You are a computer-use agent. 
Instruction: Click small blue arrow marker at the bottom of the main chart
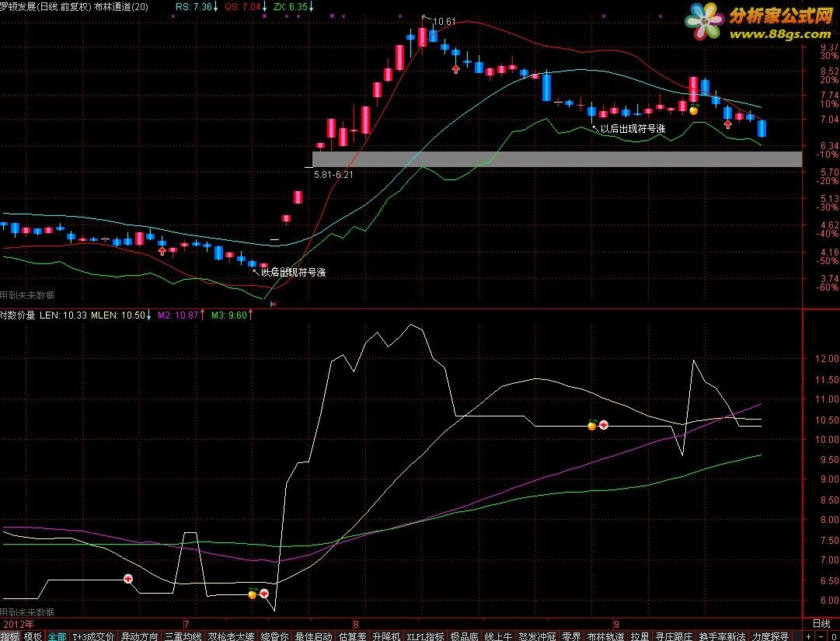[274, 304]
